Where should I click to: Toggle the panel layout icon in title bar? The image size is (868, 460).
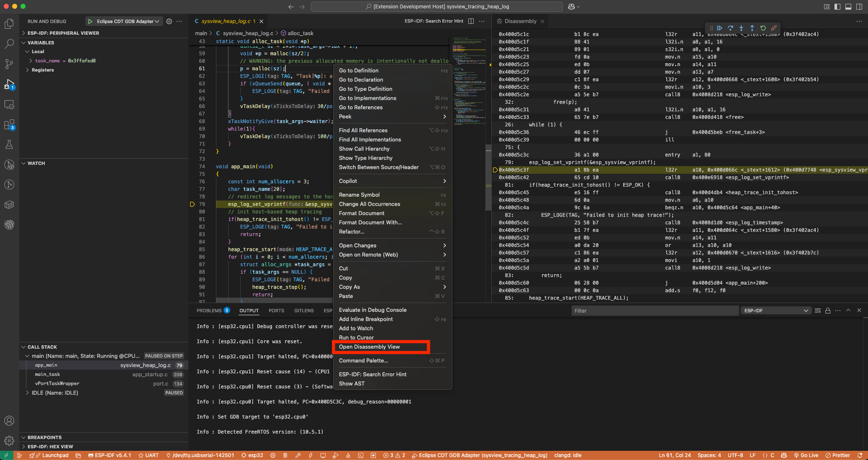[x=848, y=6]
